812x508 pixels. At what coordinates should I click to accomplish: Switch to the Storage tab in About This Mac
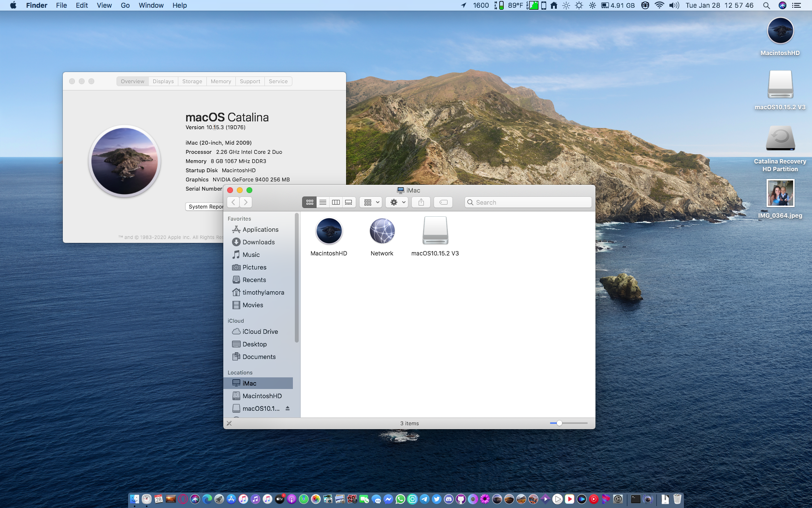[x=192, y=81]
